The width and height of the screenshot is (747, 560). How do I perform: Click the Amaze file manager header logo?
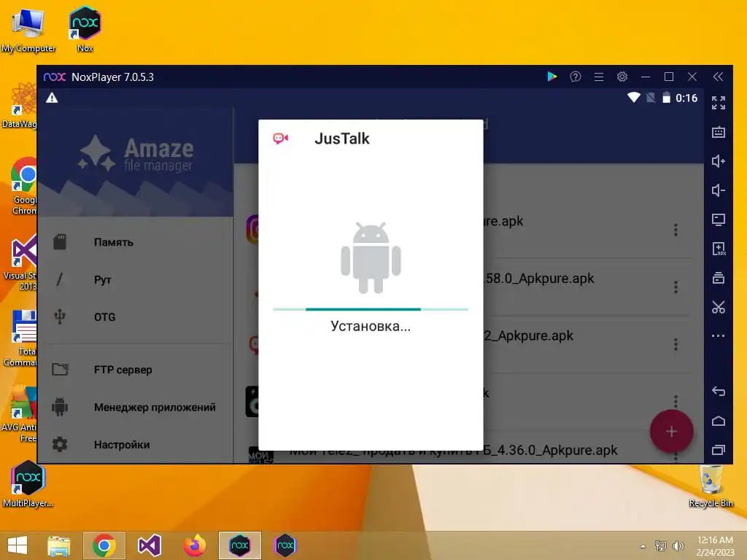pyautogui.click(x=136, y=153)
